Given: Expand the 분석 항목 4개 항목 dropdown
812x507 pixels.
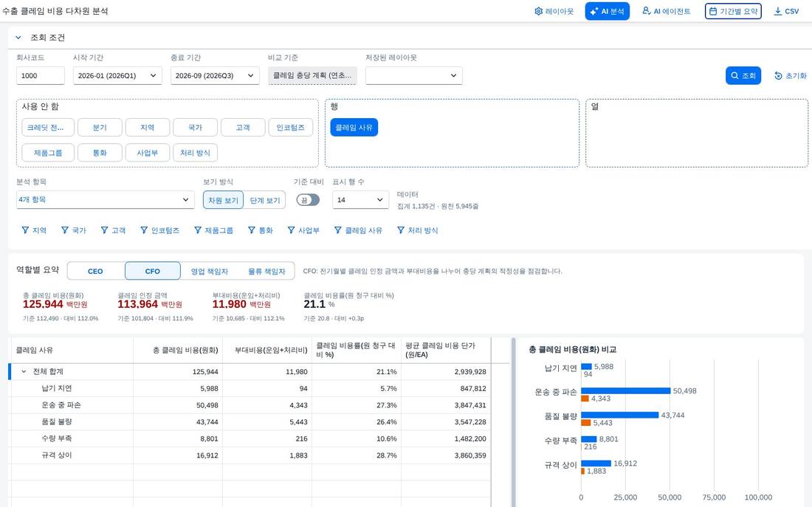Looking at the screenshot, I should click(105, 200).
